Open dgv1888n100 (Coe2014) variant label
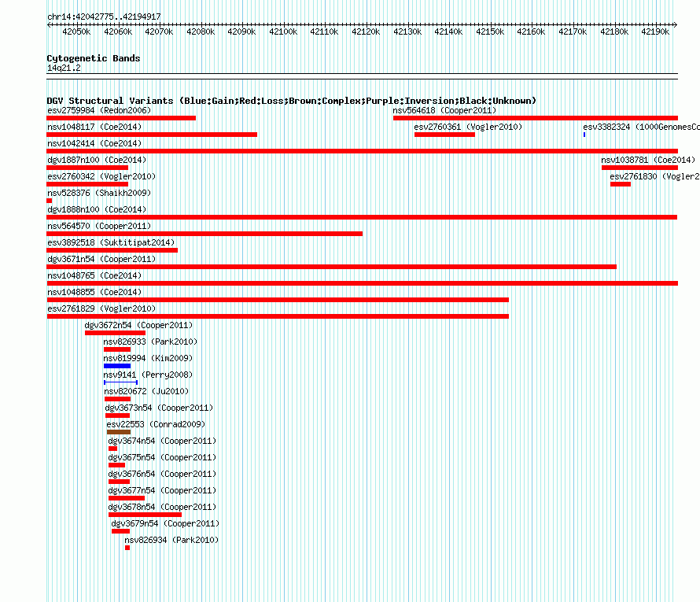Screen dimensions: 700x602 coord(97,209)
